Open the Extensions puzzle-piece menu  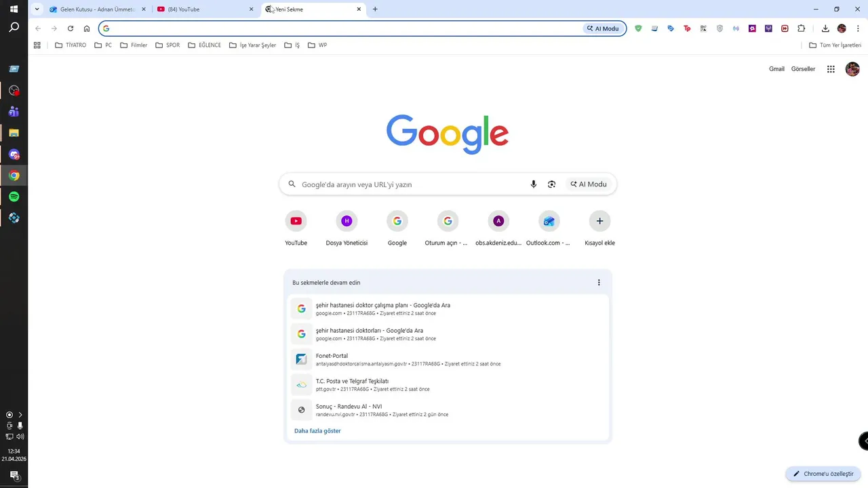(802, 28)
